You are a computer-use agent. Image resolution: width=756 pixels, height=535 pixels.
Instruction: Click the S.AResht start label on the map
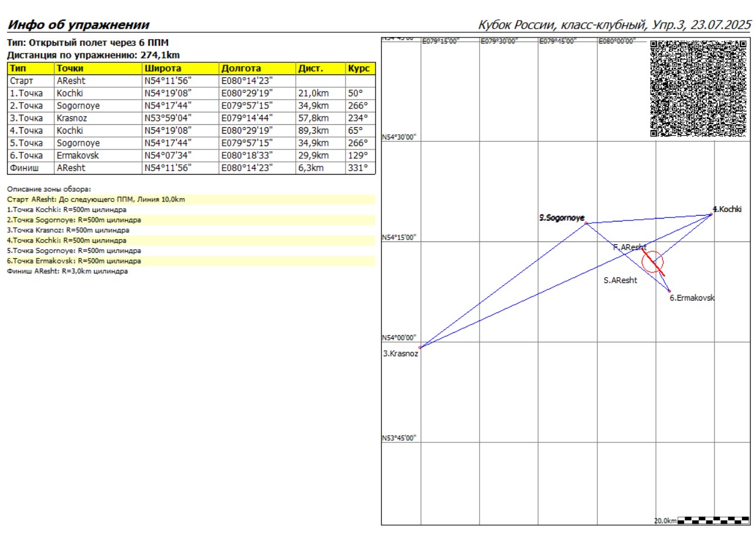(x=620, y=281)
